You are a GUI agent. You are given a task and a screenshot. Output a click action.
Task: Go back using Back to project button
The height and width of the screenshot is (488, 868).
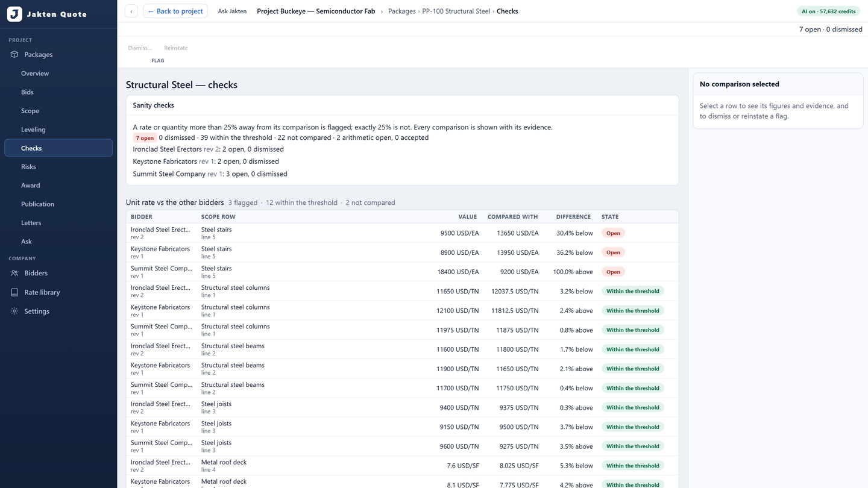coord(175,11)
